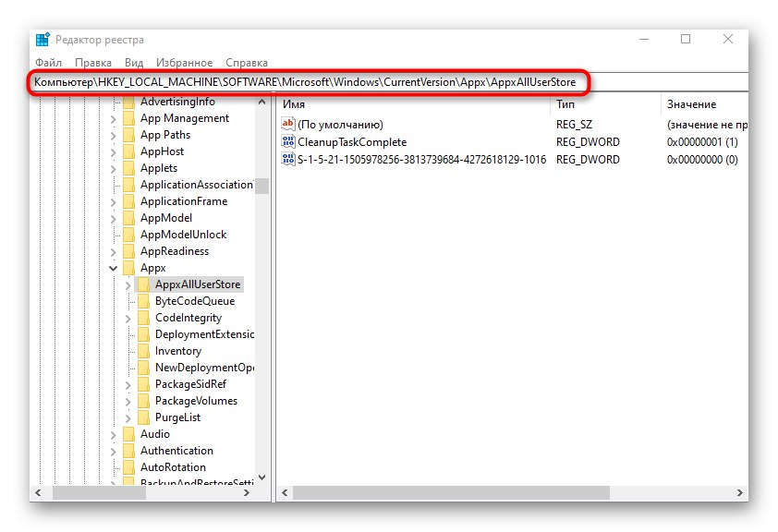778x532 pixels.
Task: Click the Audio folder icon
Action: click(x=129, y=434)
